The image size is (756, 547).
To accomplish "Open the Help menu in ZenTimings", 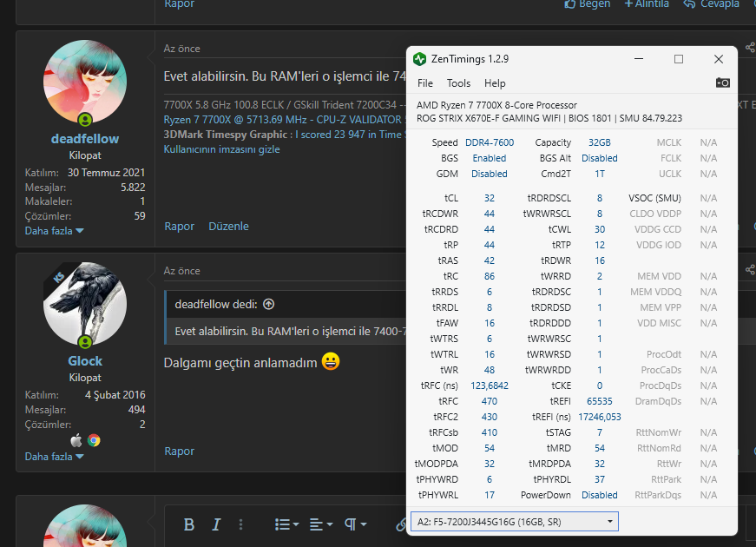I will tap(495, 83).
